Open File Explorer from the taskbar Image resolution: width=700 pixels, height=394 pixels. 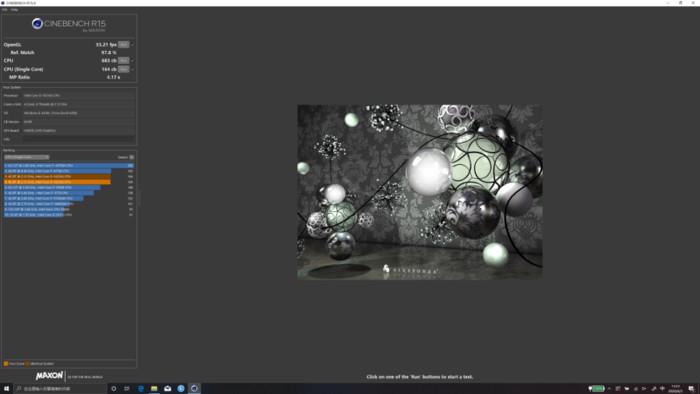154,389
